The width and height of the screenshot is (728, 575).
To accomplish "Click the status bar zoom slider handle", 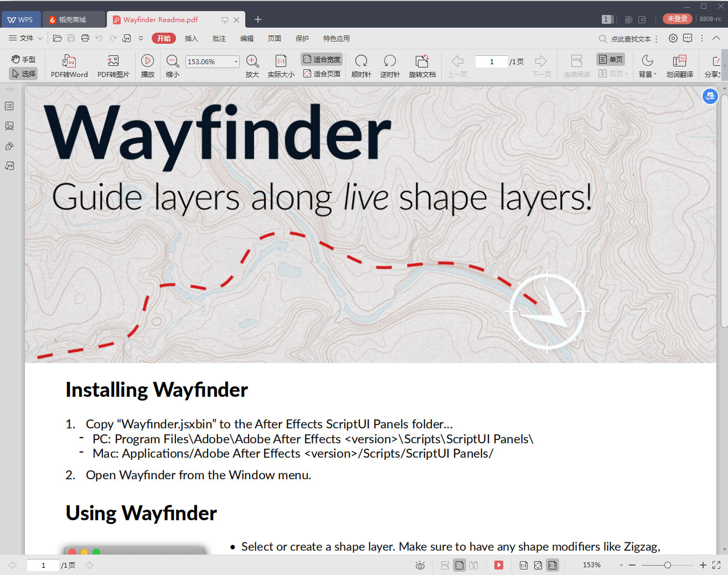I will [667, 565].
